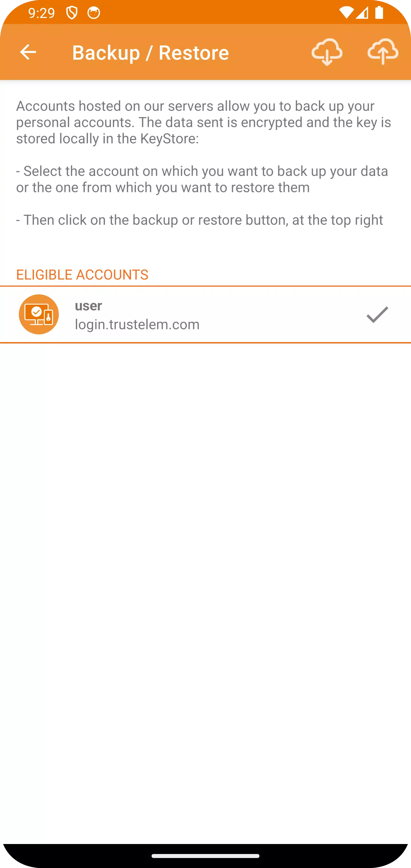Viewport: 411px width, 868px height.
Task: Tap the KeyStore encryption description paragraph
Action: coord(204,122)
